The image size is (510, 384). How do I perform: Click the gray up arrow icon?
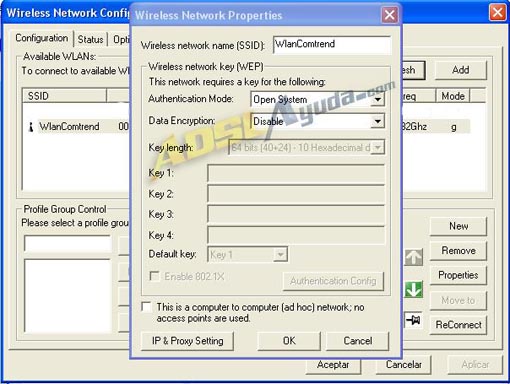point(414,257)
